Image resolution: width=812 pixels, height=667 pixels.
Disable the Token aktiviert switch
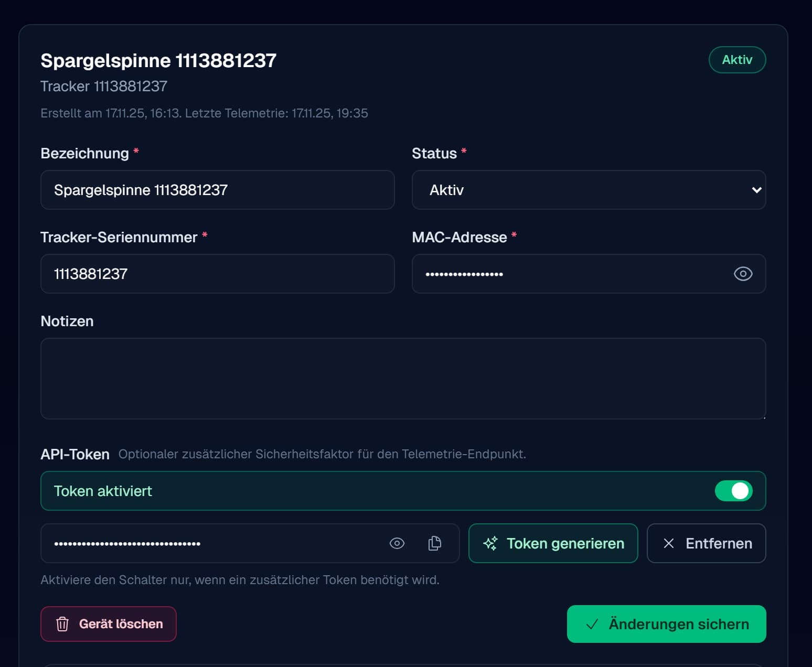(x=734, y=491)
